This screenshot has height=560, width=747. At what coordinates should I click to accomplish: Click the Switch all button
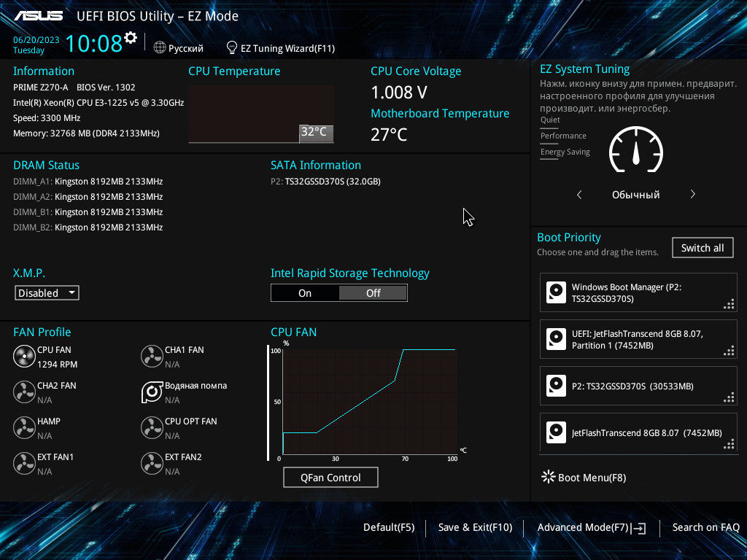(x=703, y=248)
